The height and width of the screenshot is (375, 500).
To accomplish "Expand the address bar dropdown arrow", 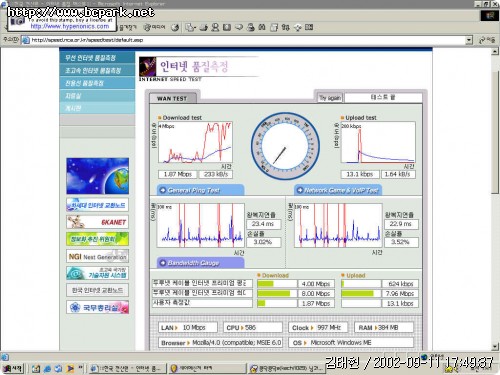I will pyautogui.click(x=469, y=40).
